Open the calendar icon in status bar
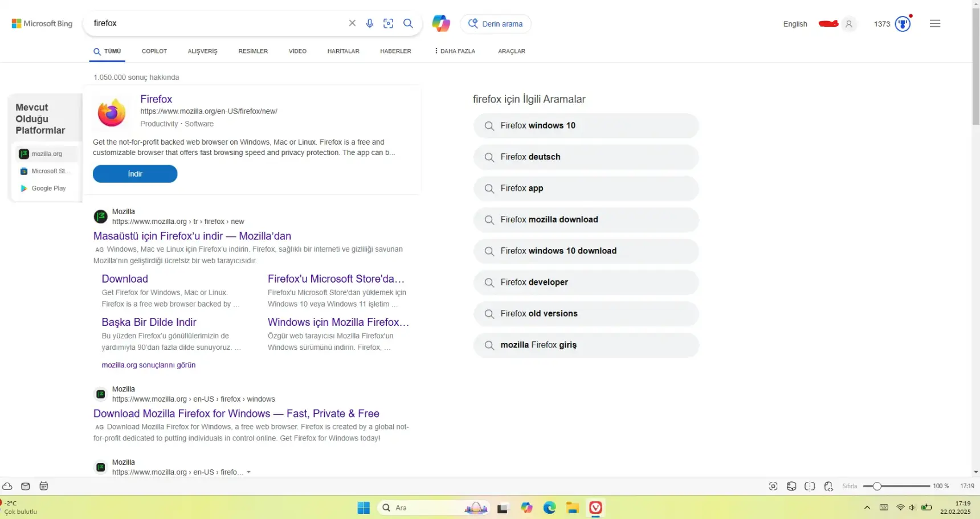The height and width of the screenshot is (519, 980). pyautogui.click(x=44, y=486)
